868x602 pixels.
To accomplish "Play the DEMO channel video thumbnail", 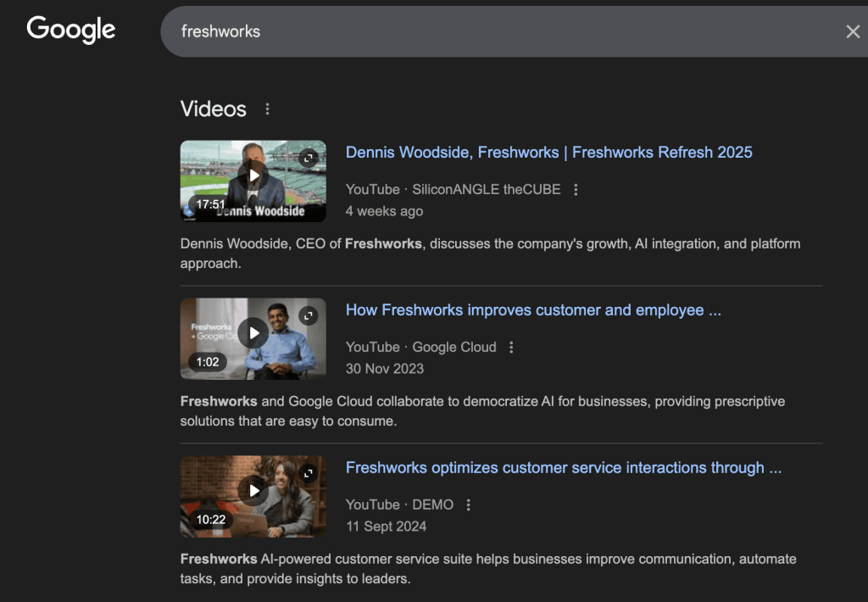I will pos(253,491).
